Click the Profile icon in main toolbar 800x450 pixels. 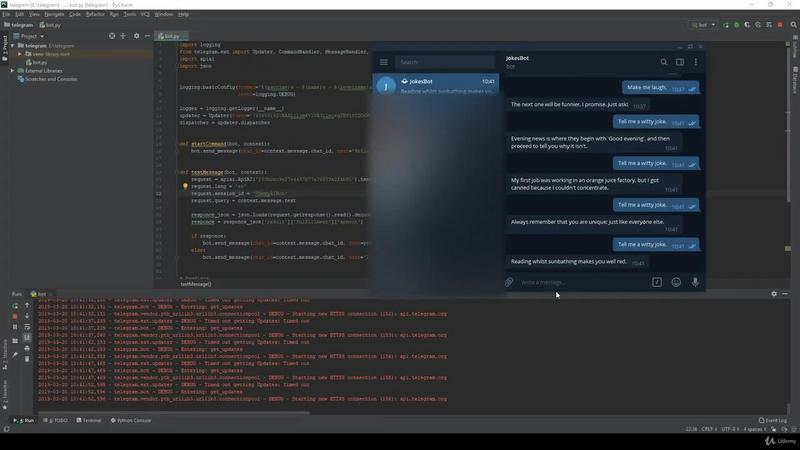coord(758,25)
